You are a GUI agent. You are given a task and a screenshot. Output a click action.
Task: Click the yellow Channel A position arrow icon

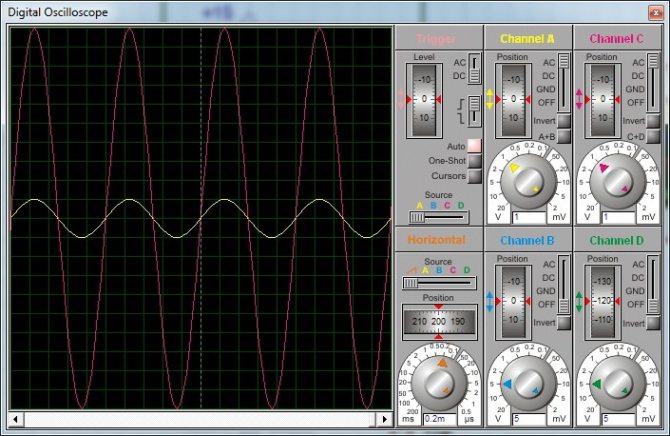(490, 99)
